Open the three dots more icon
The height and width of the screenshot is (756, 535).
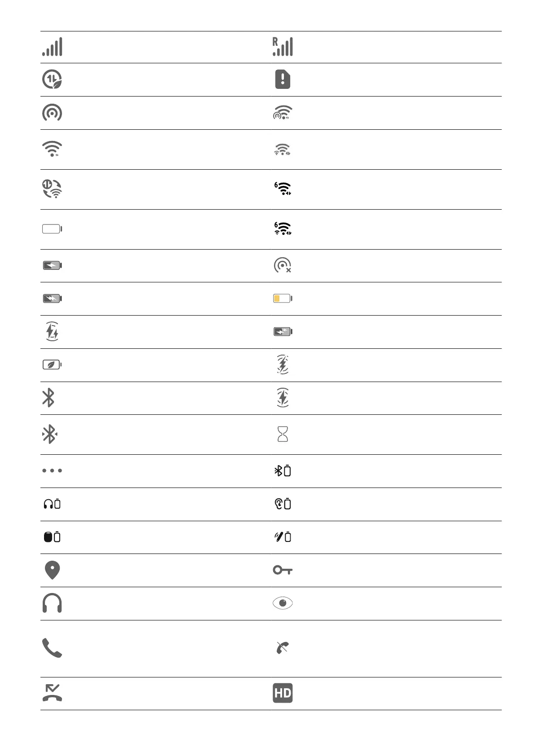tap(52, 470)
